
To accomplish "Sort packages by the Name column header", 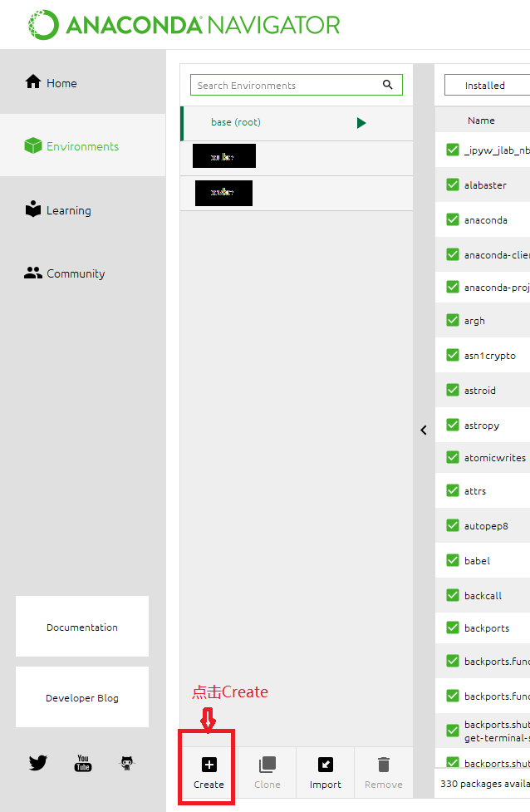I will [481, 121].
